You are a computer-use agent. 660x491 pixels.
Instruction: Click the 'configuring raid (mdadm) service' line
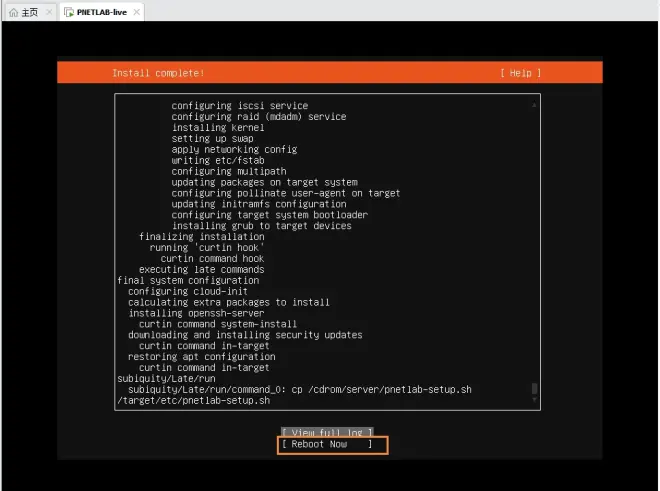click(259, 117)
